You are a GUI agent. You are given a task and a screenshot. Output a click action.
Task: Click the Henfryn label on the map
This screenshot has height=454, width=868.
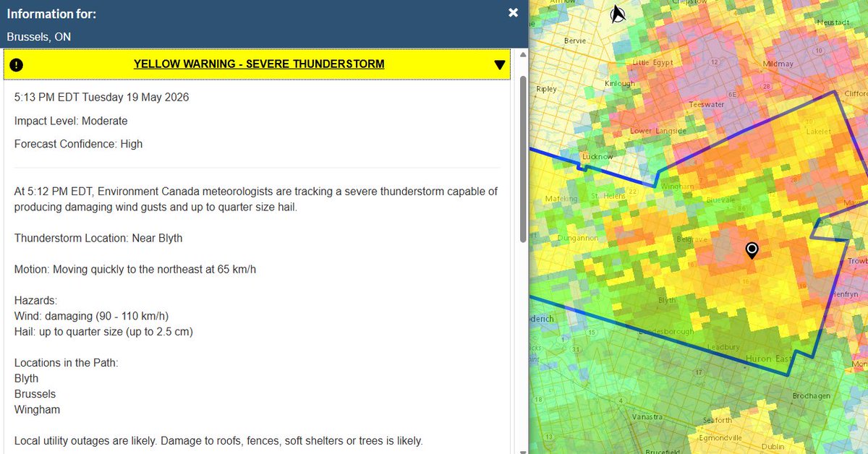(x=844, y=294)
